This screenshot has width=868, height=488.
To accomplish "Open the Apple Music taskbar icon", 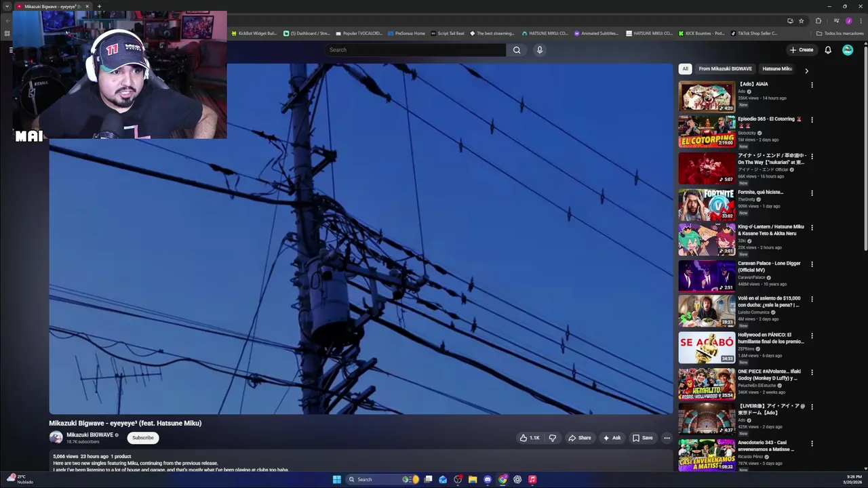I will [532, 479].
